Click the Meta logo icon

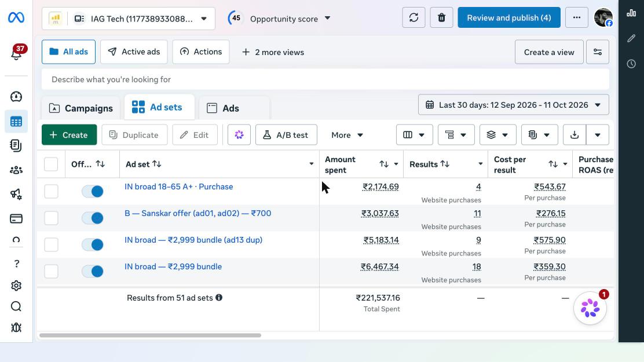[x=16, y=18]
